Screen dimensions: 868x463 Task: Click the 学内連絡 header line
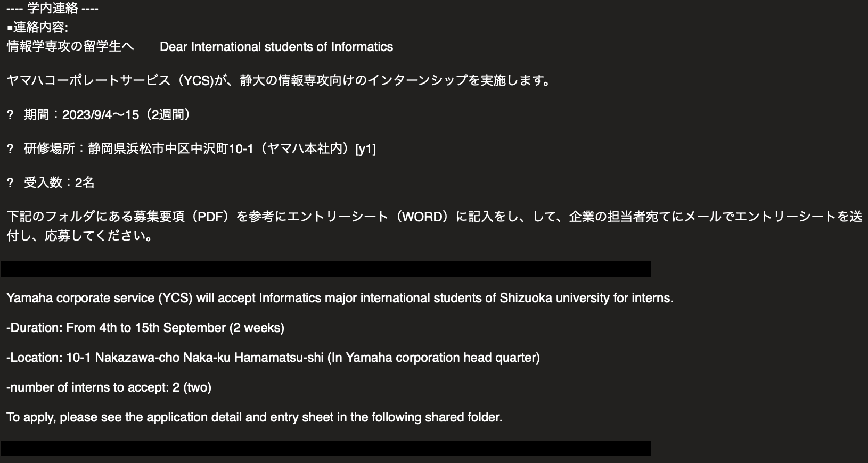click(x=52, y=9)
